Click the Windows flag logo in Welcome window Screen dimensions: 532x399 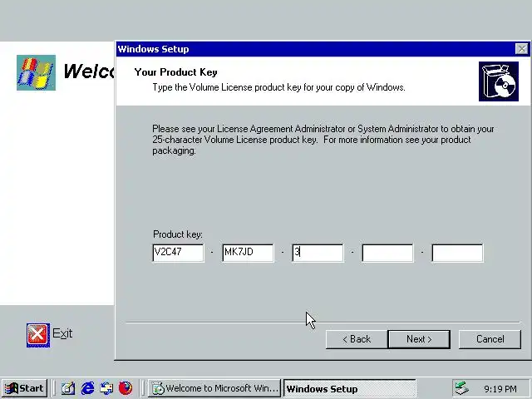point(36,72)
